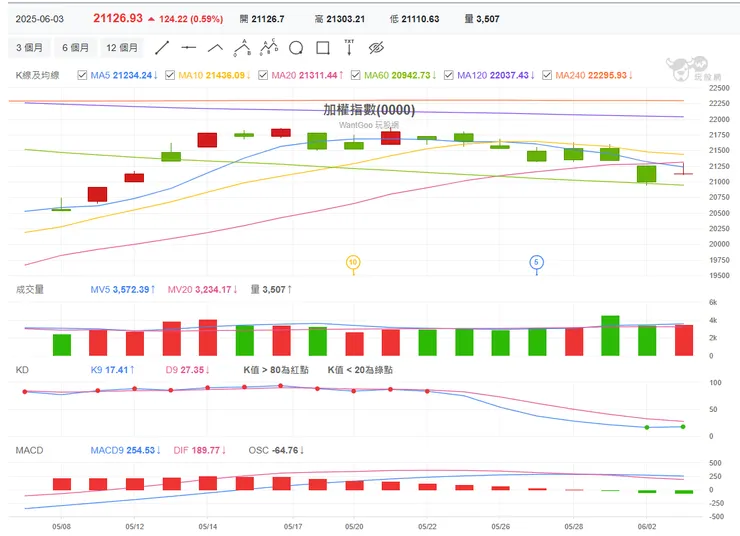Image resolution: width=740 pixels, height=536 pixels.
Task: Click the MV20 value 3,234.17
Action: [x=213, y=289]
